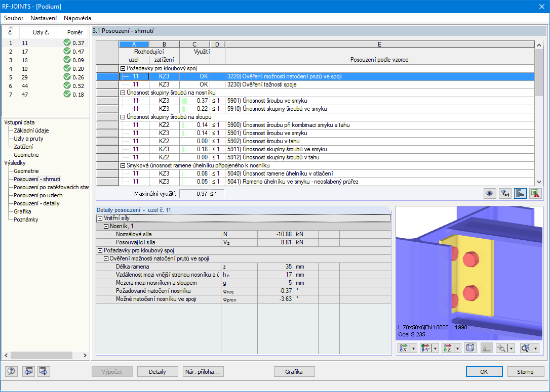Click green utilization bar for 0.18 row

pyautogui.click(x=183, y=149)
